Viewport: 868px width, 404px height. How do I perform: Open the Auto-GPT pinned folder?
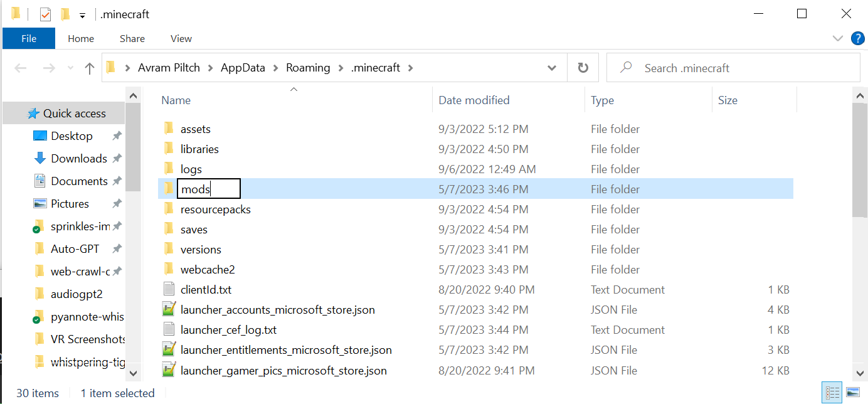point(75,249)
